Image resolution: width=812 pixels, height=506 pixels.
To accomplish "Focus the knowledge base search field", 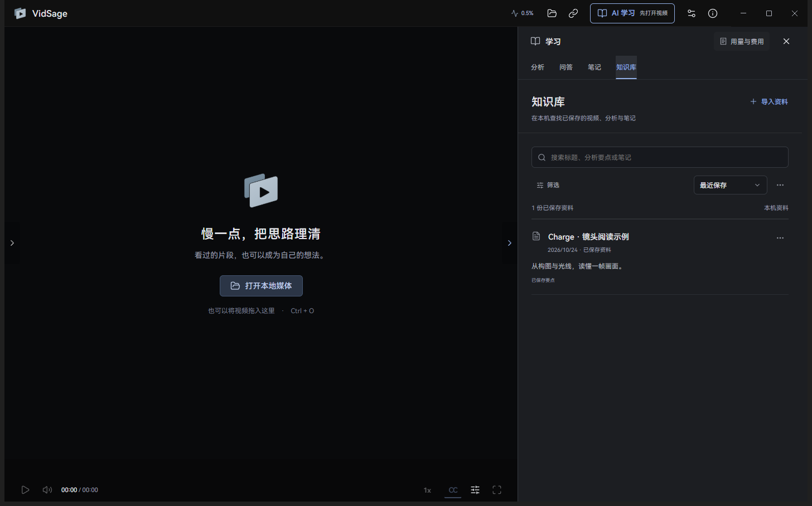I will pyautogui.click(x=660, y=157).
